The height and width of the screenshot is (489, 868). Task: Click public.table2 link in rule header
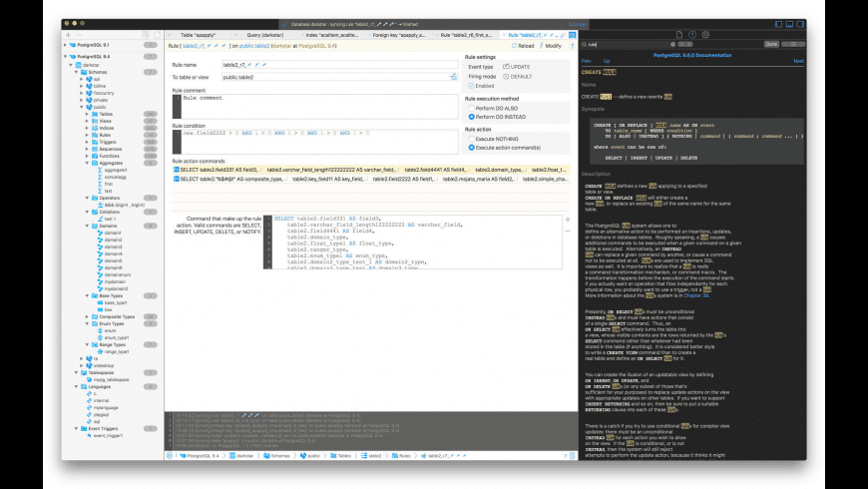(x=254, y=46)
